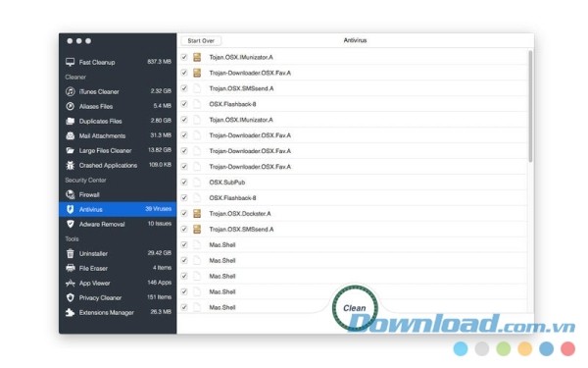Click the Crashed Applications label
Viewport: 588px width, 368px height.
[x=108, y=165]
